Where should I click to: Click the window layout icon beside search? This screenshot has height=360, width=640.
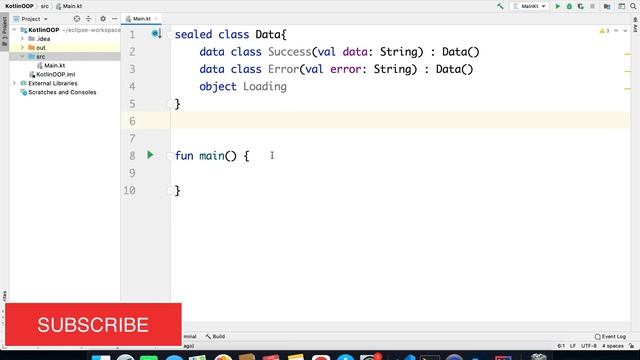tap(621, 6)
